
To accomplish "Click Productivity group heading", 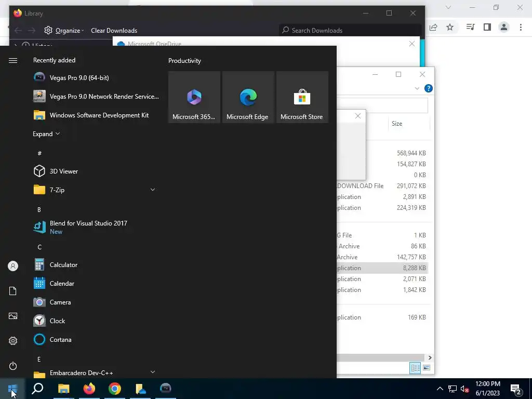I will pyautogui.click(x=184, y=61).
